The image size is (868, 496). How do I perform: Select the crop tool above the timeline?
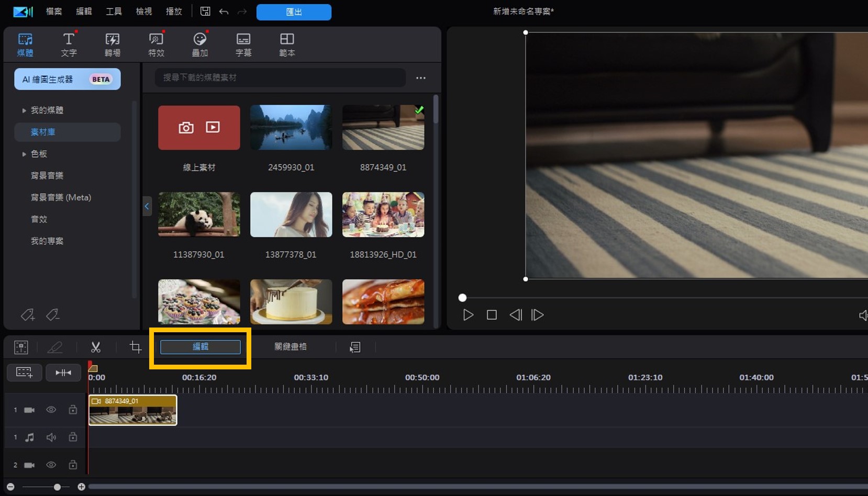point(135,347)
